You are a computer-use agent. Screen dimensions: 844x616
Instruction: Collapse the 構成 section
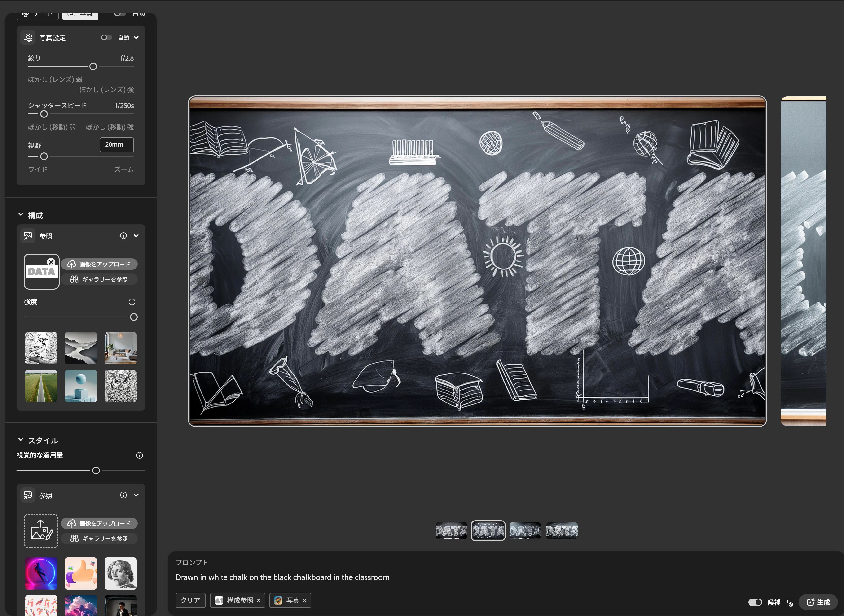[21, 215]
